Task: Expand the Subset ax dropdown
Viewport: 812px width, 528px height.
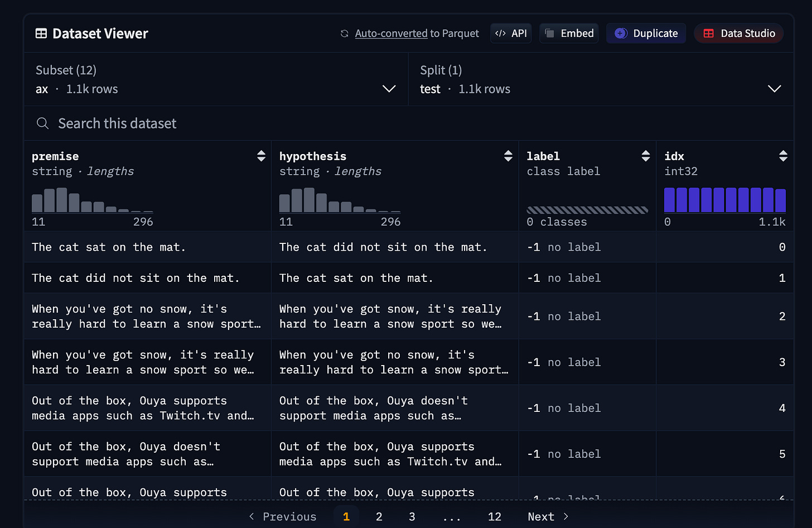Action: [x=216, y=79]
